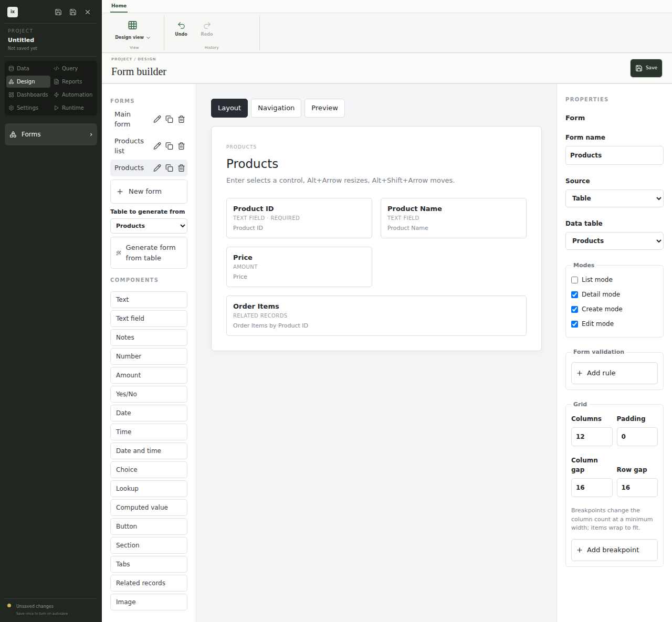
Task: Duplicate the Products list form
Action: (x=169, y=146)
